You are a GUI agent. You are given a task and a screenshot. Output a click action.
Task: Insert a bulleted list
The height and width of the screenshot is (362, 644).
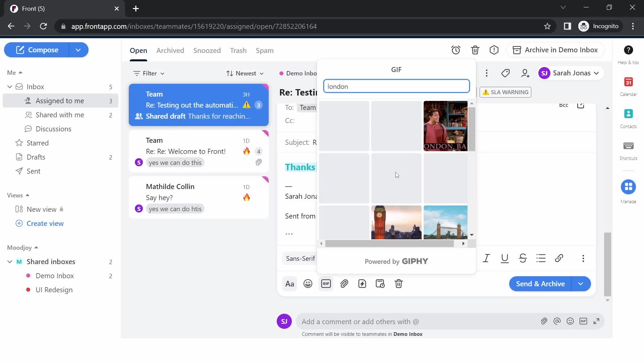[541, 258]
